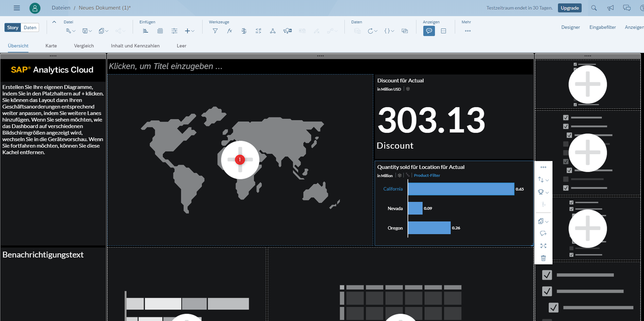Open the Designer panel
This screenshot has height=321, width=644.
[570, 27]
